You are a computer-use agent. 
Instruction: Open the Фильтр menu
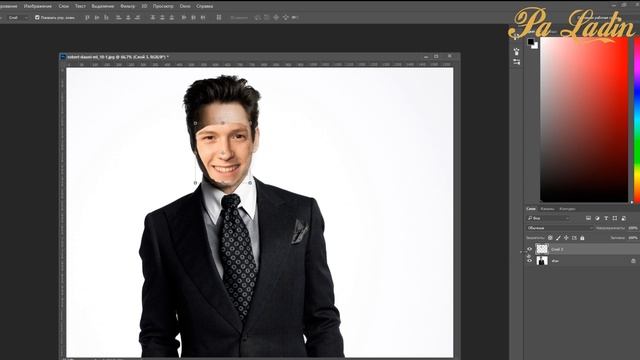coord(128,6)
